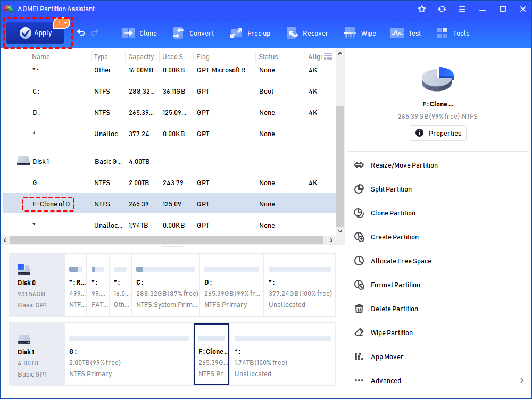Open Properties of the F: partition
This screenshot has width=532, height=399.
point(438,133)
